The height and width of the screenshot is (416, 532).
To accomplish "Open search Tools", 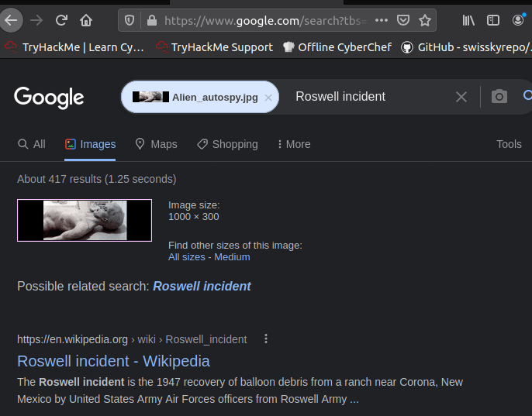I will coord(509,144).
